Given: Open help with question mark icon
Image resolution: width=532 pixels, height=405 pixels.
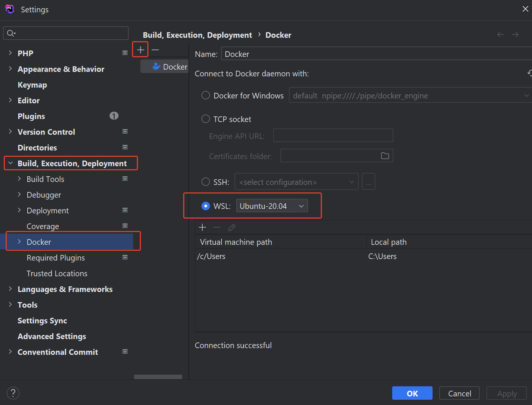Looking at the screenshot, I should point(13,393).
